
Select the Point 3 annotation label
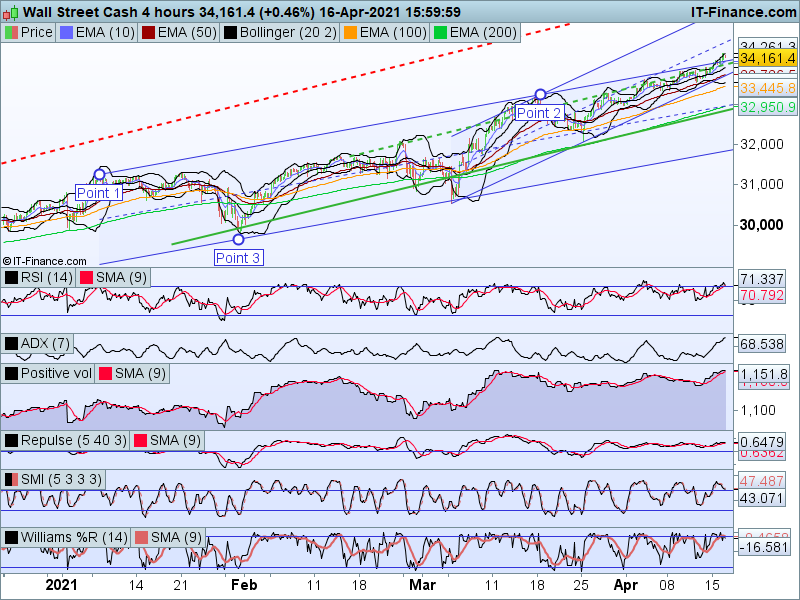click(x=238, y=258)
